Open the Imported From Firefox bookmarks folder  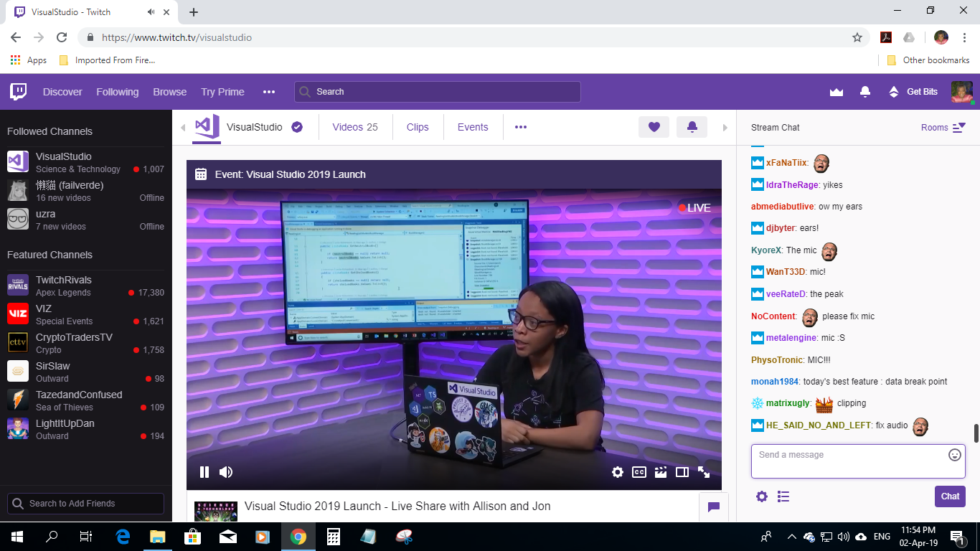[x=107, y=60]
